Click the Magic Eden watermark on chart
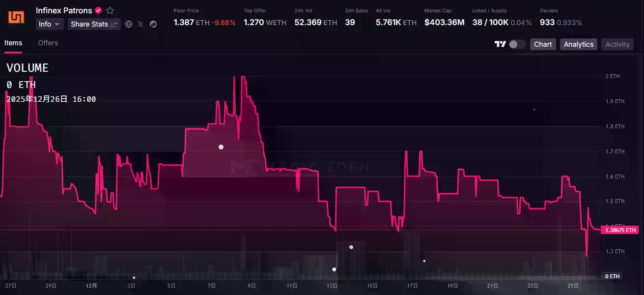The height and width of the screenshot is (295, 644). pyautogui.click(x=300, y=167)
